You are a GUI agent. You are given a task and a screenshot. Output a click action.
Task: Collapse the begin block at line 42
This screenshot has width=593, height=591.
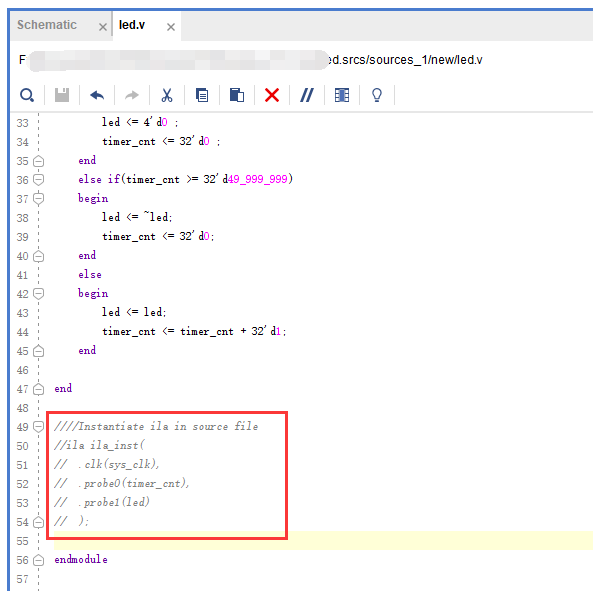click(39, 293)
